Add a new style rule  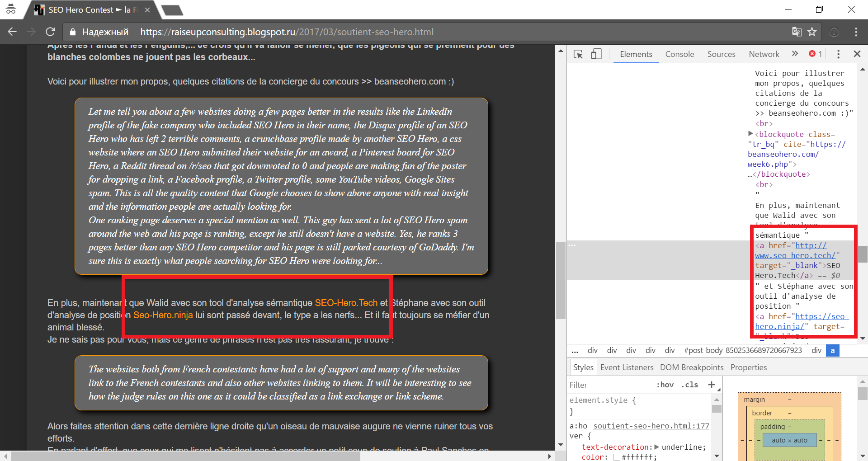click(x=712, y=385)
